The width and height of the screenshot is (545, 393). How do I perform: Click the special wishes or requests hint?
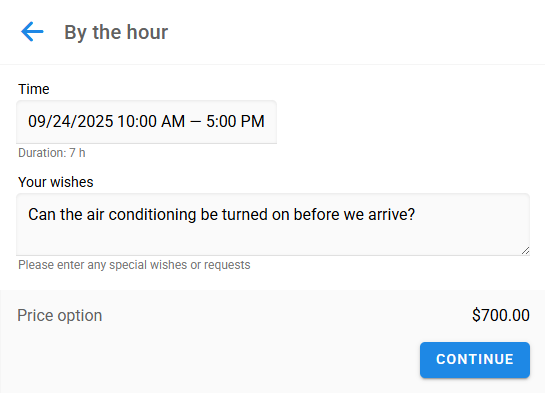pyautogui.click(x=134, y=265)
